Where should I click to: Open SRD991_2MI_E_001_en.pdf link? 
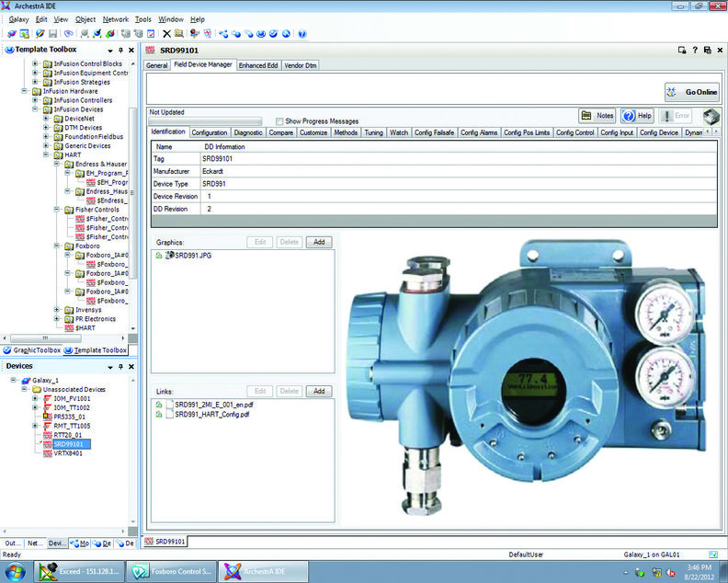(213, 405)
